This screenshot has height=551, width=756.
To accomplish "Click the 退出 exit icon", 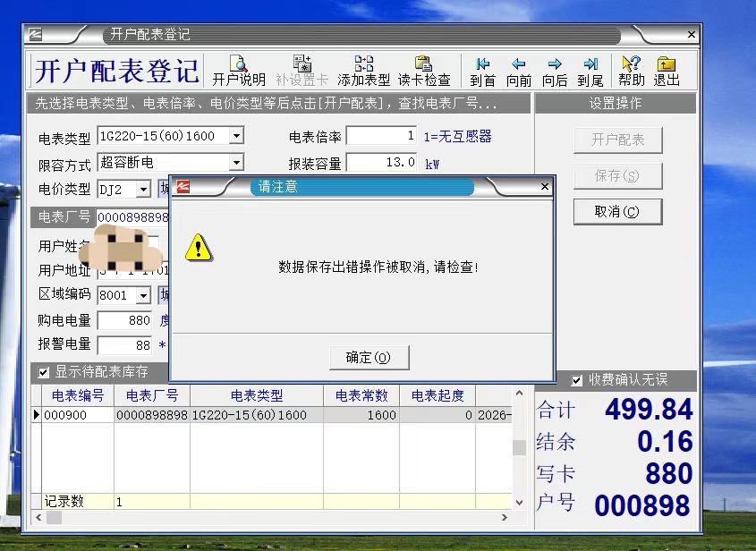I will pyautogui.click(x=667, y=70).
